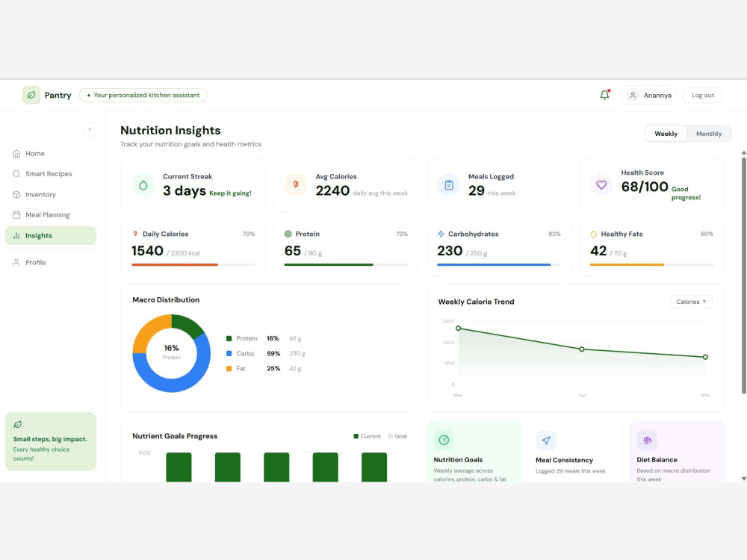Switch to the Weekly view
747x560 pixels.
(x=666, y=134)
